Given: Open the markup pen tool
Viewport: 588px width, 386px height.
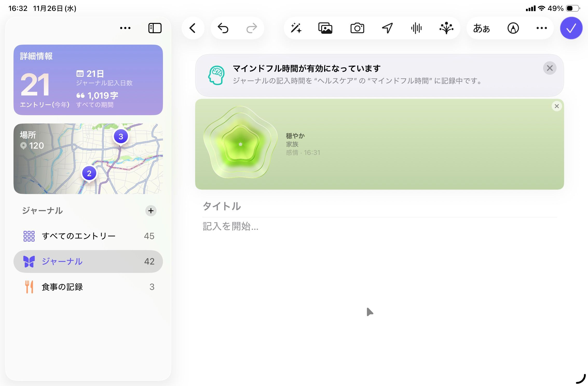Looking at the screenshot, I should pyautogui.click(x=513, y=28).
